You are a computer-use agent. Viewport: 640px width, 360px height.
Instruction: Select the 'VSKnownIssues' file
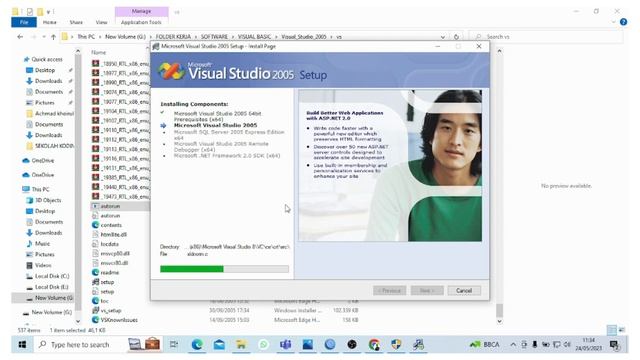coord(119,320)
